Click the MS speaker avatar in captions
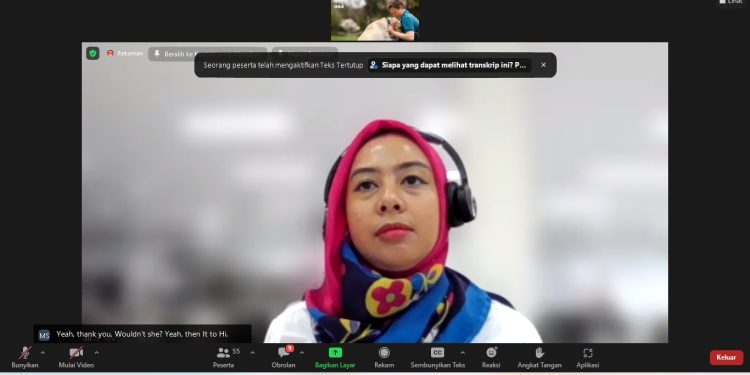 pyautogui.click(x=44, y=335)
